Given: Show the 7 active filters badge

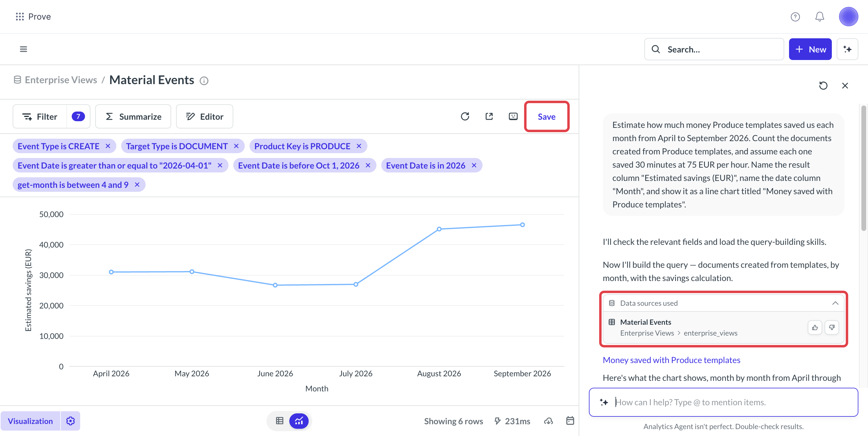Looking at the screenshot, I should pos(78,116).
